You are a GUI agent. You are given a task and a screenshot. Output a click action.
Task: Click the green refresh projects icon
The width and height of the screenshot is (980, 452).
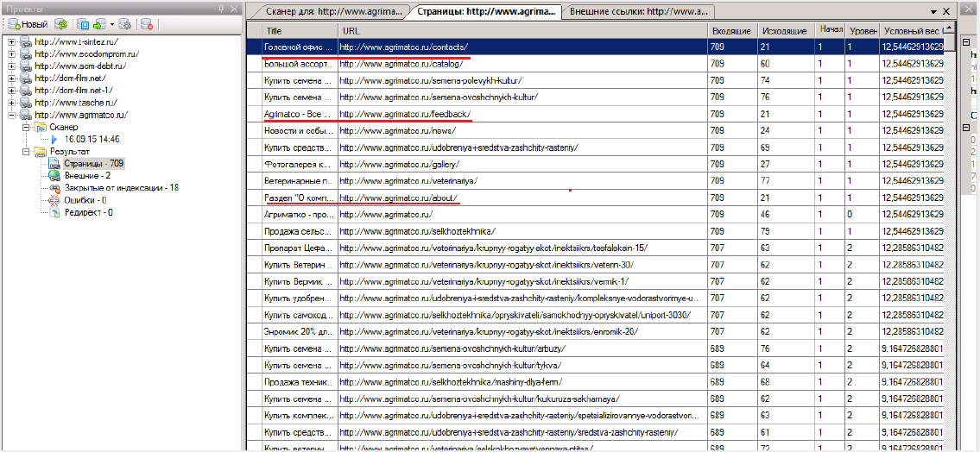coord(61,25)
